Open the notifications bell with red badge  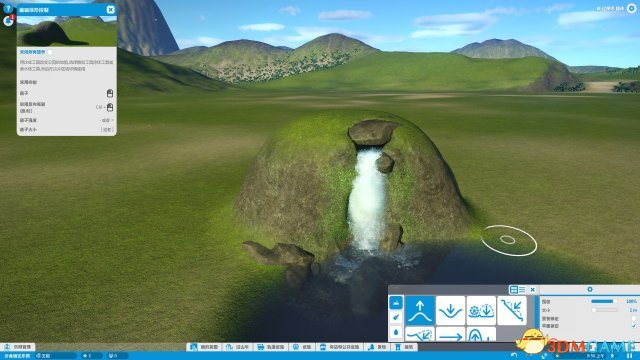8,20
